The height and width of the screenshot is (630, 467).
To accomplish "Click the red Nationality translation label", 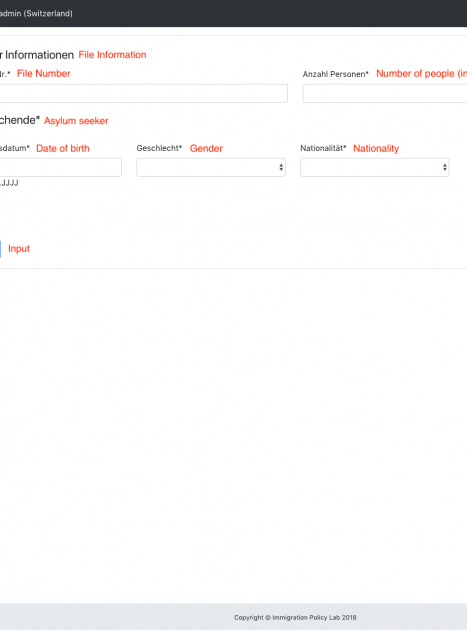I will [x=376, y=148].
